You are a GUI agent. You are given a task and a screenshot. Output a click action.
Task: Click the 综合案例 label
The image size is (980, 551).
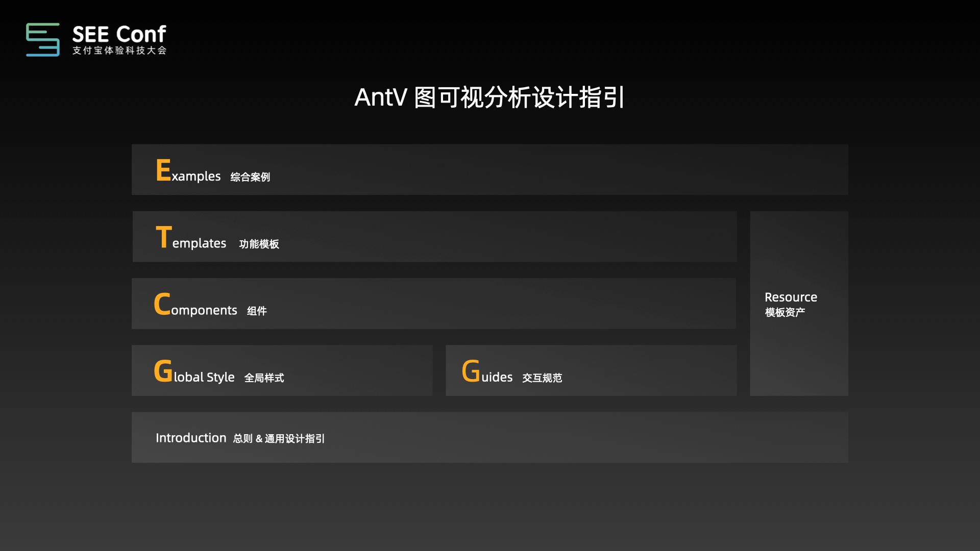point(250,177)
